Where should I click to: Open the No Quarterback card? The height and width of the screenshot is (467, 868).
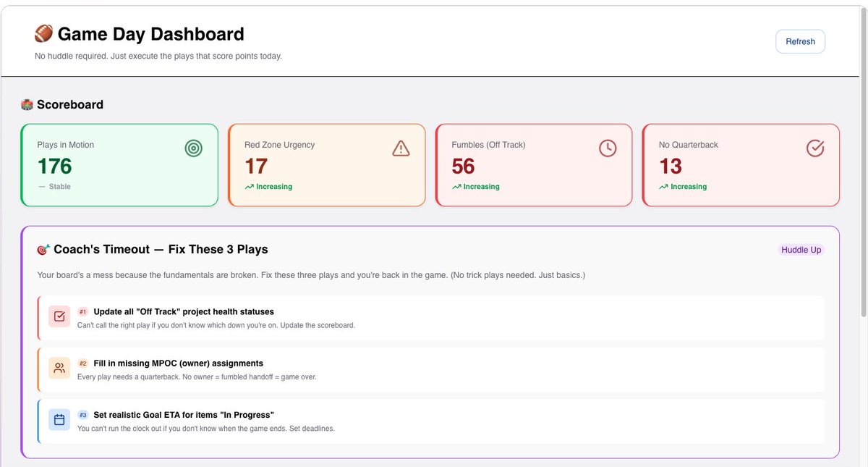pyautogui.click(x=741, y=165)
